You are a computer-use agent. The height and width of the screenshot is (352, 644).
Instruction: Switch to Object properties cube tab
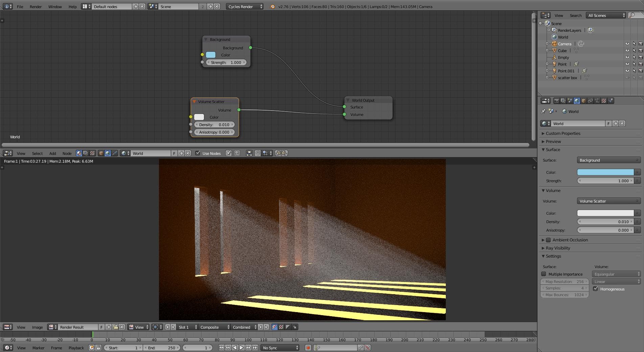(x=583, y=101)
